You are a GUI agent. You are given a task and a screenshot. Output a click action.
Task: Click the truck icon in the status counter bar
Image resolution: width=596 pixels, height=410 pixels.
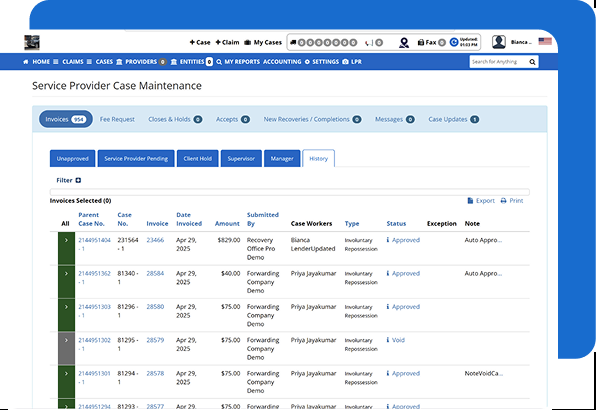[x=293, y=43]
